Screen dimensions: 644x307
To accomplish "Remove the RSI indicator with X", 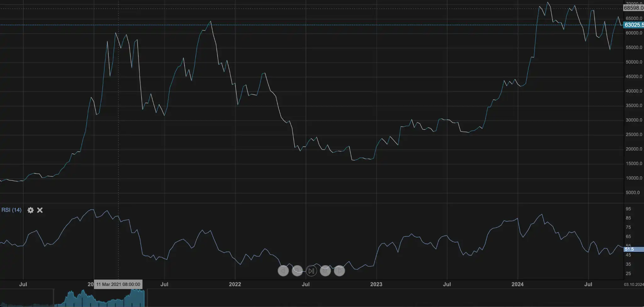I will tap(40, 210).
